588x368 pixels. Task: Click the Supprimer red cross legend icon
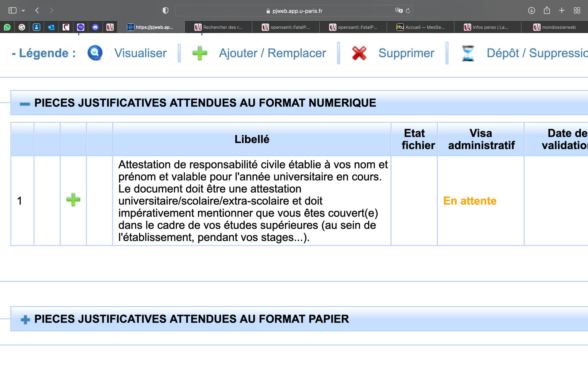(359, 53)
